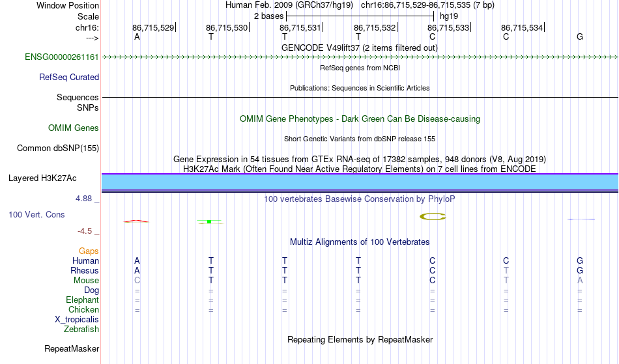
Task: Click the -4.5 PhyloP lower scale value
Action: 85,231
